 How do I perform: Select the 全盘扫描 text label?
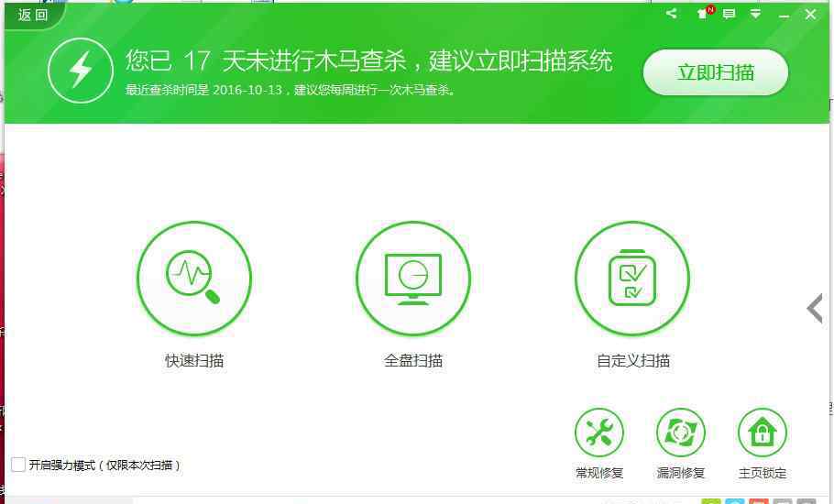(412, 361)
